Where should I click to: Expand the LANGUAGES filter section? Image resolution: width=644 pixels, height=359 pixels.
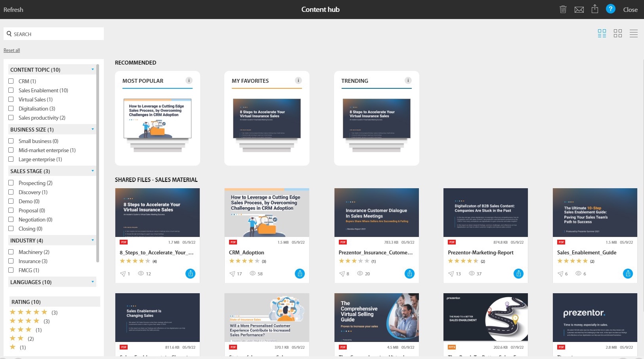tap(93, 282)
